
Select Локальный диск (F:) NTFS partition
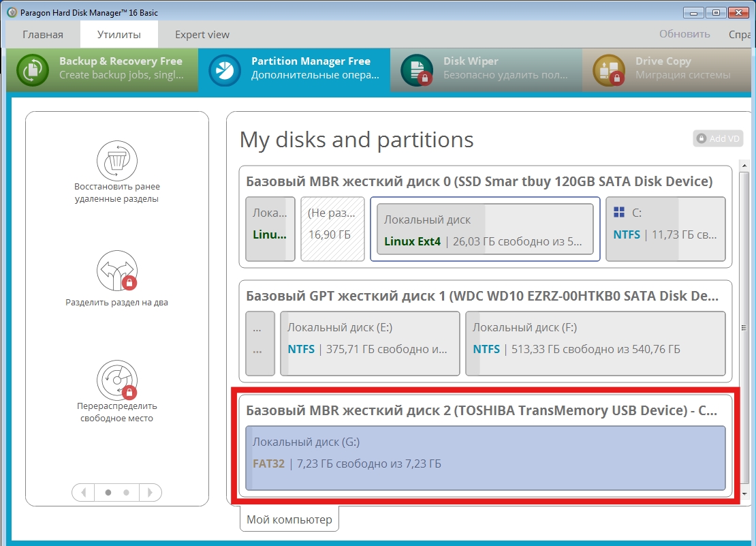(595, 344)
